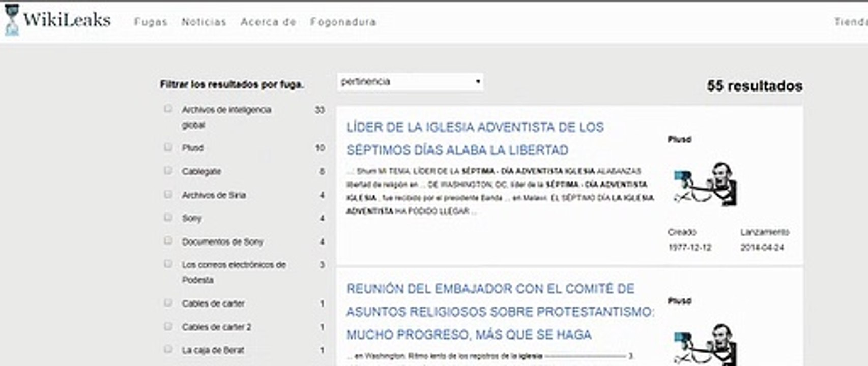Open the pertinencia sort dropdown
868x366 pixels.
[410, 82]
